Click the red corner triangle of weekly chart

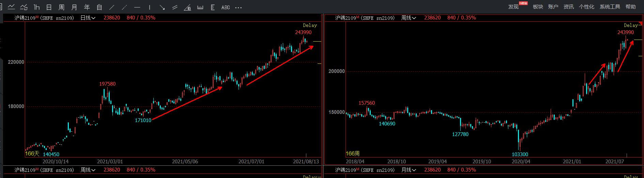pyautogui.click(x=641, y=23)
